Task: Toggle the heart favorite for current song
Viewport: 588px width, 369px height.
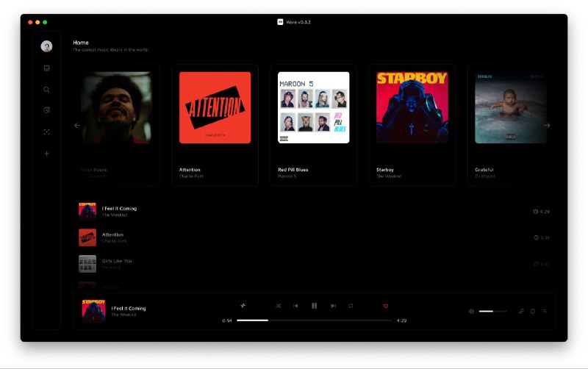Action: pos(385,306)
